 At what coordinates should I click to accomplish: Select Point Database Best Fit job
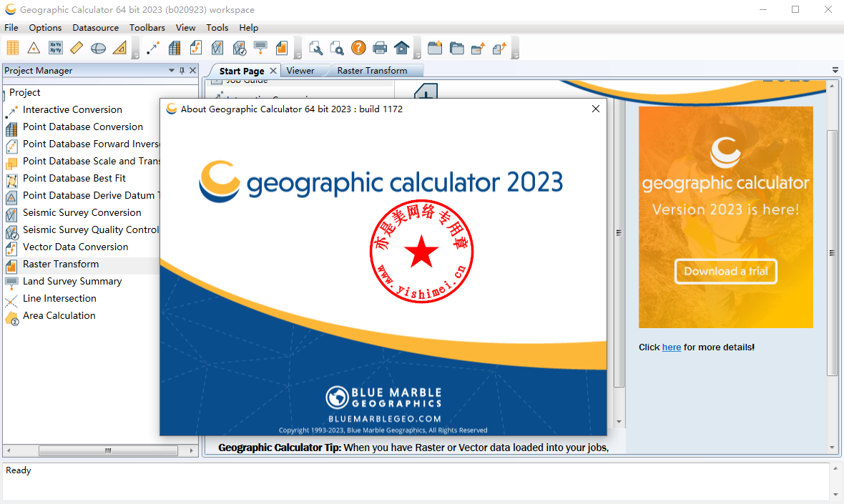point(74,178)
